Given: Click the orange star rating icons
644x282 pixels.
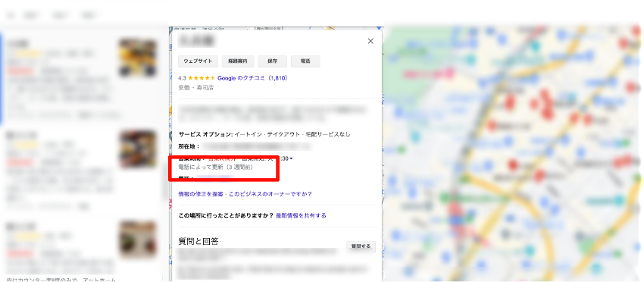Looking at the screenshot, I should point(202,77).
